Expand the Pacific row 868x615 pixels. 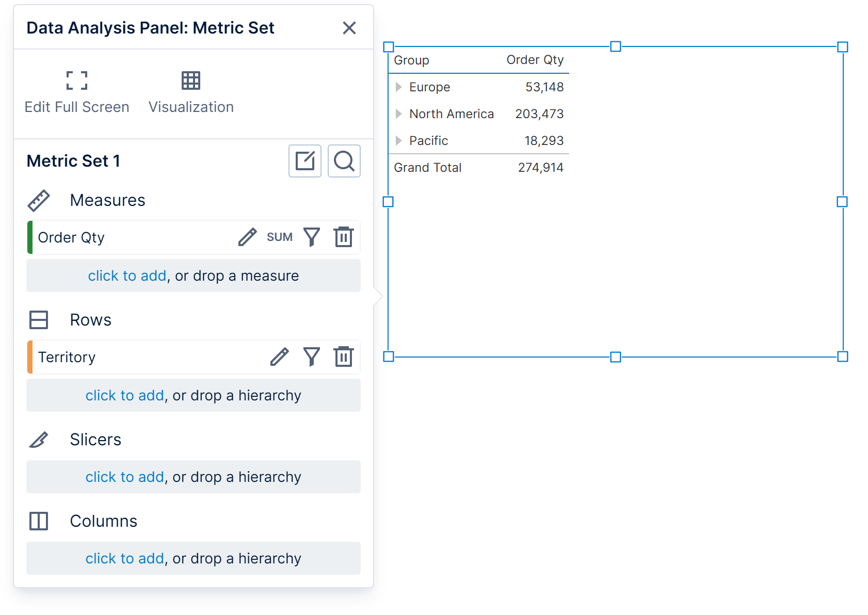[x=398, y=141]
